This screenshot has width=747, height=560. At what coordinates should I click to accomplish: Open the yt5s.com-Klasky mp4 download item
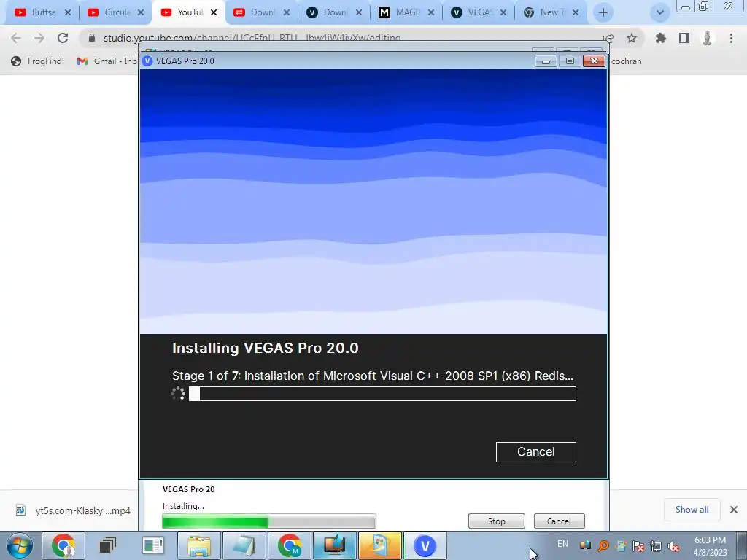[x=72, y=510]
